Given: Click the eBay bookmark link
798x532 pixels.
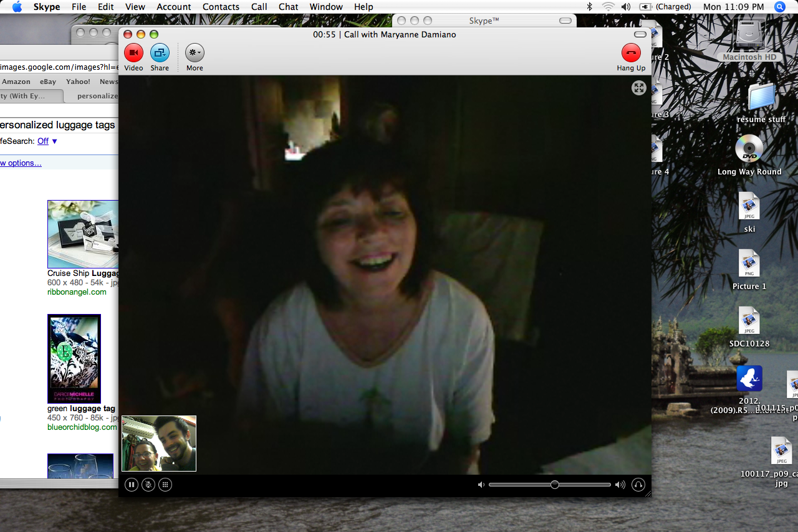Looking at the screenshot, I should (x=48, y=82).
